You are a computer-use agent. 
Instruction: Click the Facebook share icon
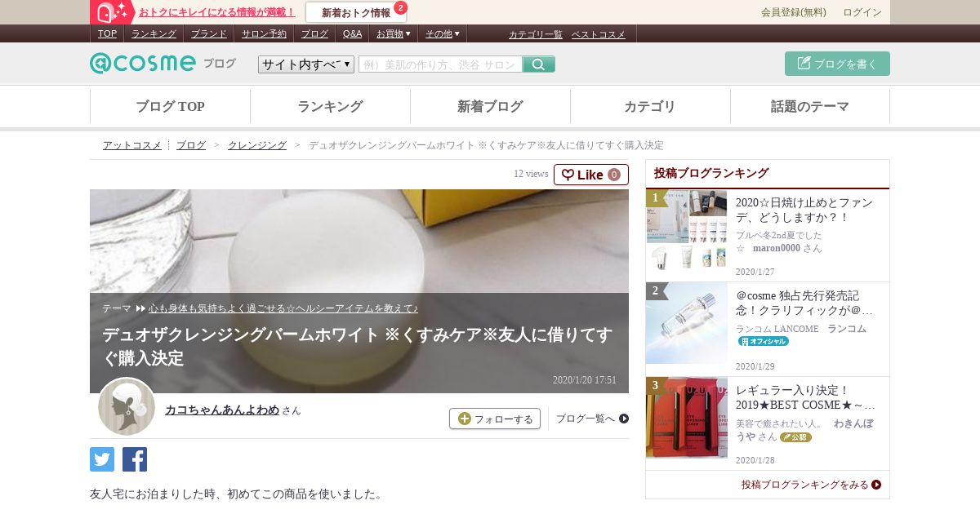(135, 459)
